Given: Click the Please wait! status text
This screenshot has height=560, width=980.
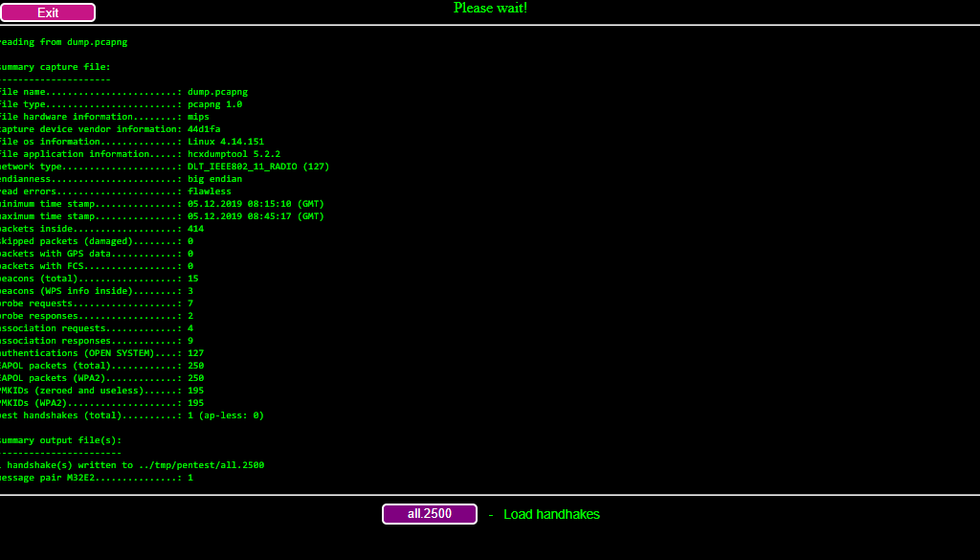Looking at the screenshot, I should click(490, 9).
